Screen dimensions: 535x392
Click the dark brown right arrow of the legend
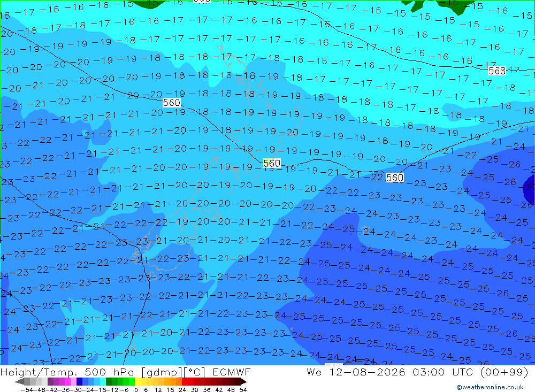point(243,382)
